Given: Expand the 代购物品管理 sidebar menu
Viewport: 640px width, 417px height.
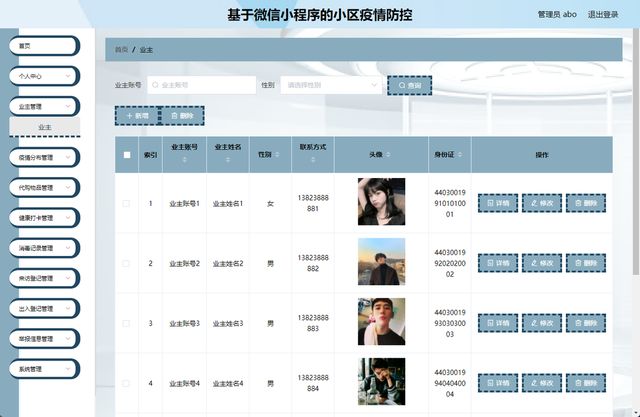Looking at the screenshot, I should [44, 188].
